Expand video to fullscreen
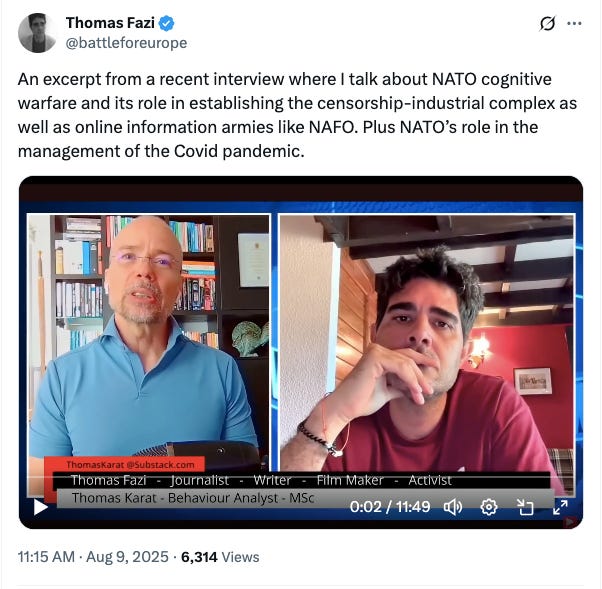 560,507
